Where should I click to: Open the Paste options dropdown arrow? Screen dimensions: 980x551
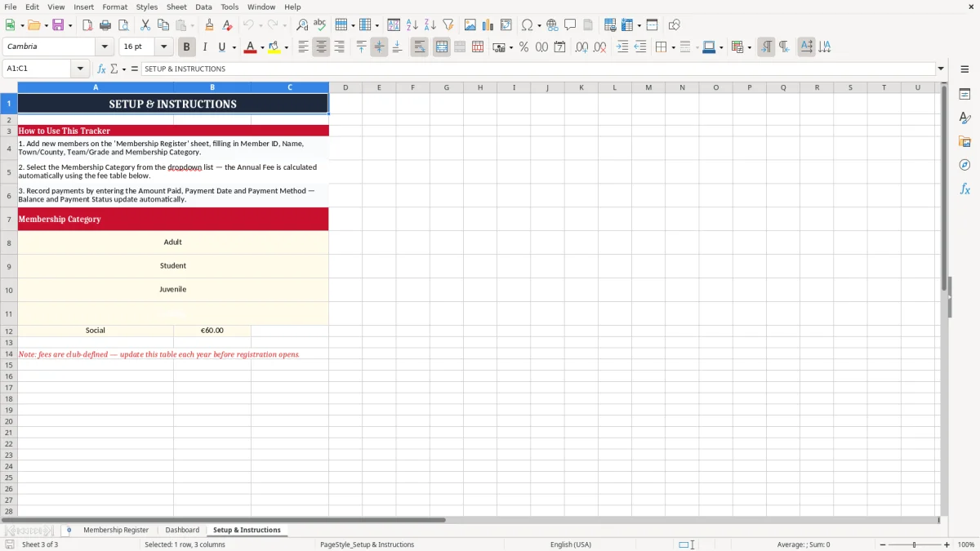[193, 25]
